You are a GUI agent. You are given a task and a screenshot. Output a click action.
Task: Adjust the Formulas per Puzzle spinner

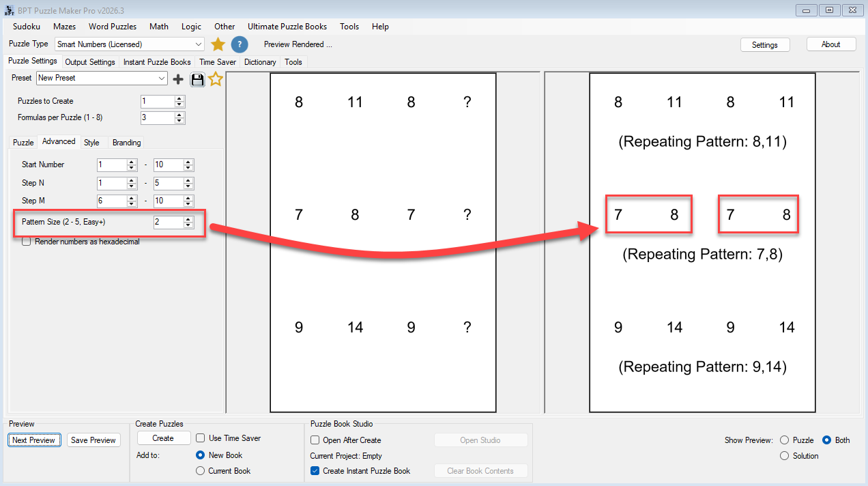(179, 118)
